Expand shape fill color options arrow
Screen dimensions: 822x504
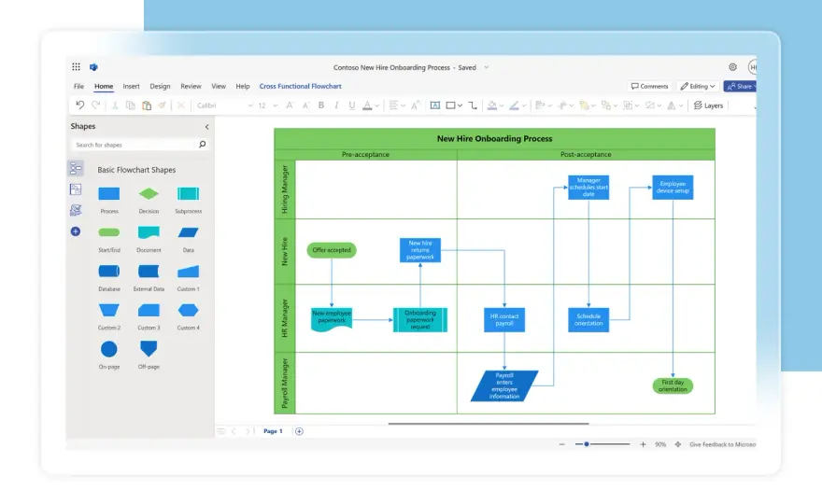coord(502,105)
